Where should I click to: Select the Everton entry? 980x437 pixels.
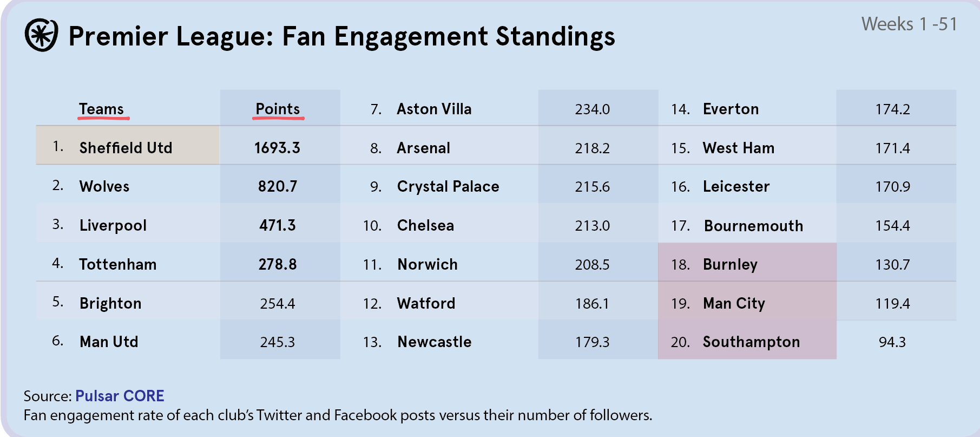tap(731, 109)
